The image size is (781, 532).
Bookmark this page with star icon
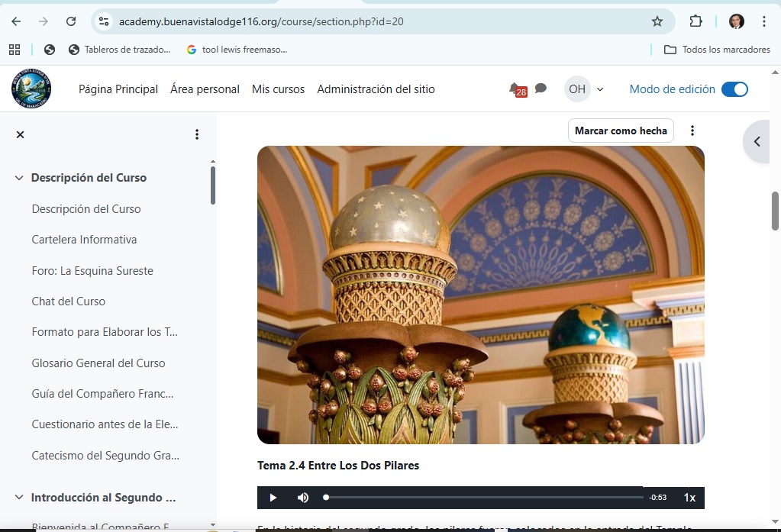tap(657, 21)
